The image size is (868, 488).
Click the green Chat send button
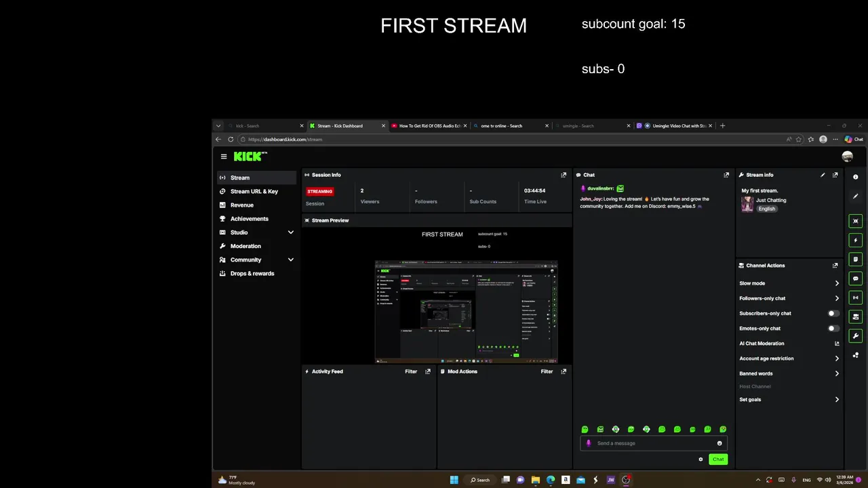point(718,460)
